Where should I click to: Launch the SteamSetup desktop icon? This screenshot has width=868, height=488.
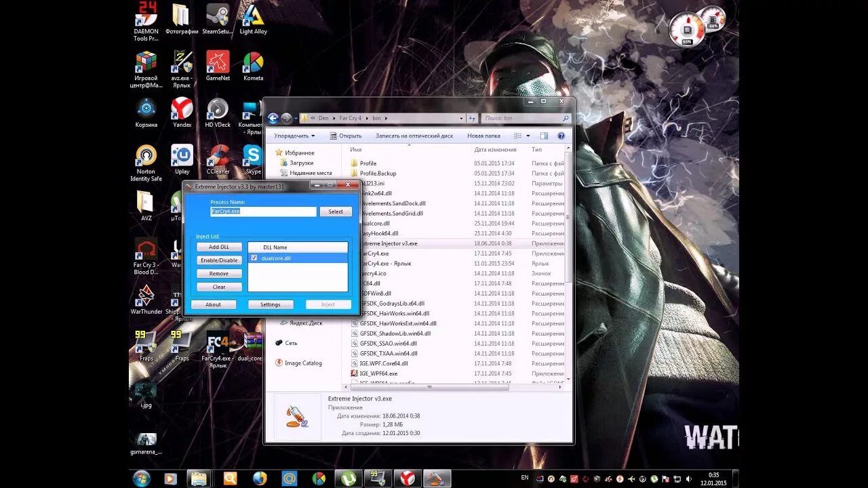coord(217,19)
